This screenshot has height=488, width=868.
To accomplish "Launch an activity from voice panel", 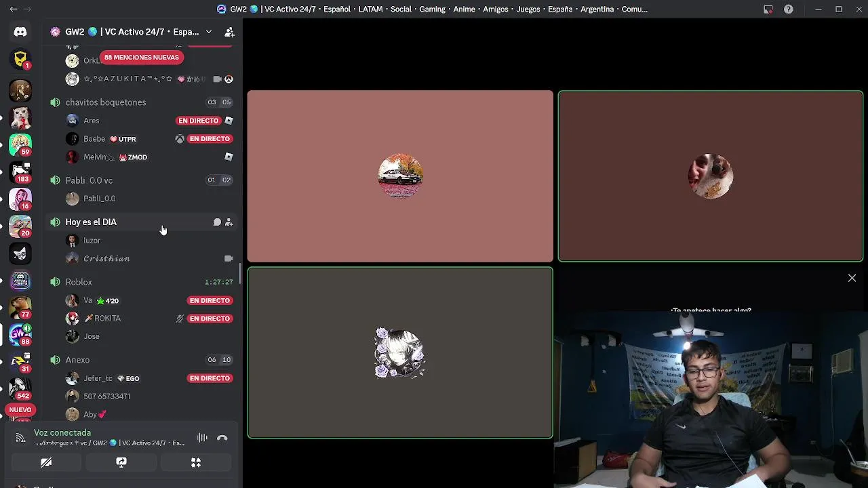I will coord(196,462).
